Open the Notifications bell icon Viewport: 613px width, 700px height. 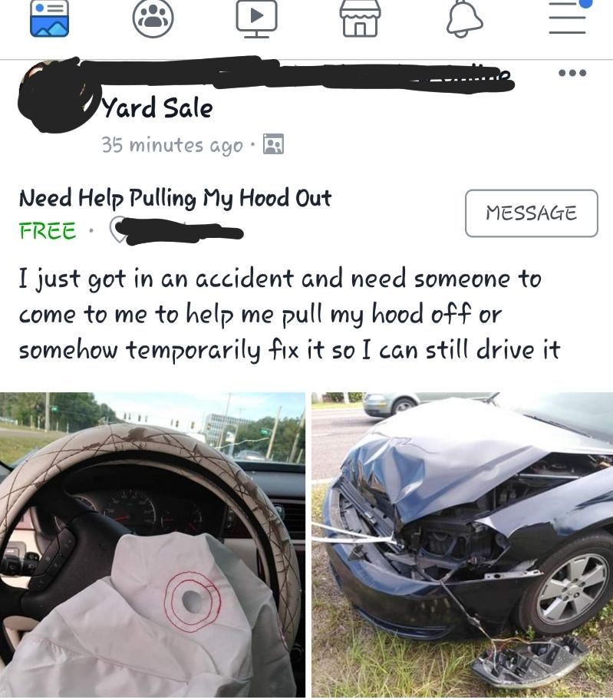[x=464, y=18]
